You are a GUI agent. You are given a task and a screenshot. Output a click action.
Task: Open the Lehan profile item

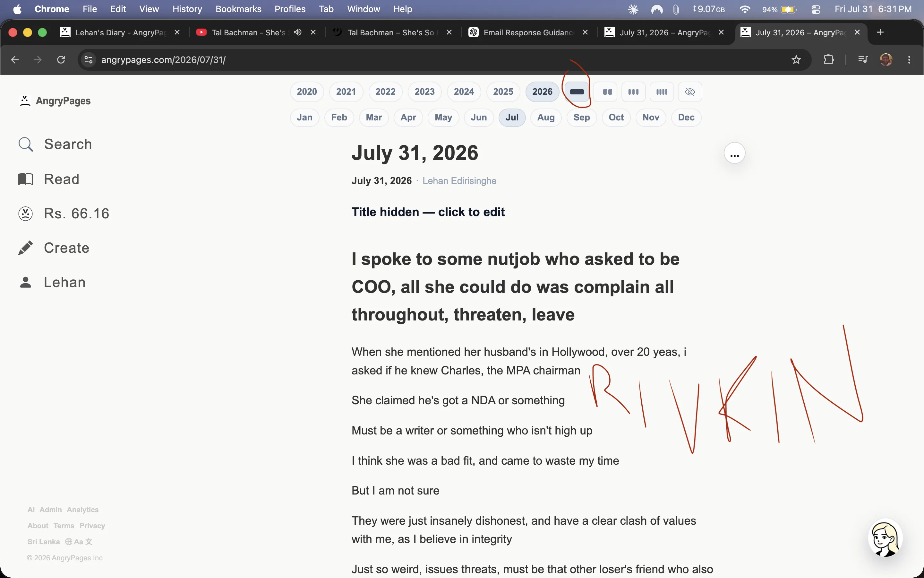(52, 282)
